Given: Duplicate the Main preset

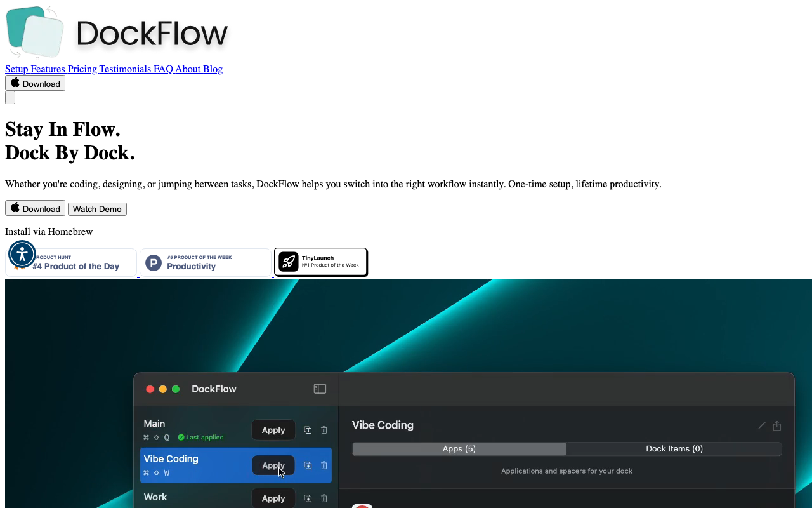Looking at the screenshot, I should point(308,430).
